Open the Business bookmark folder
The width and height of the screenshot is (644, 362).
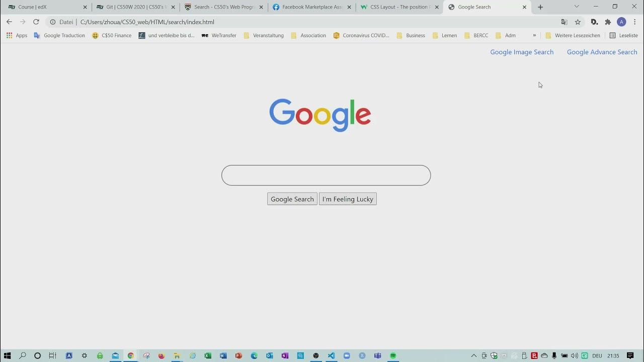tap(411, 36)
